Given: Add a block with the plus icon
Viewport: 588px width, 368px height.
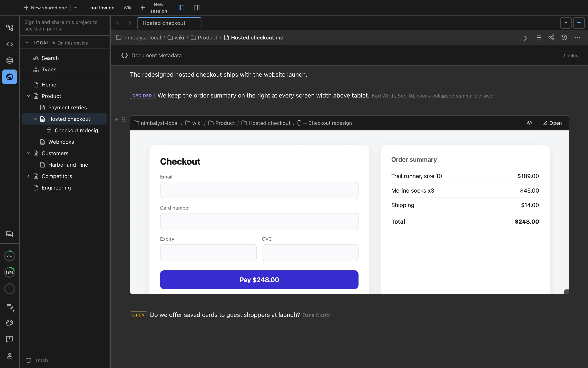Looking at the screenshot, I should tap(116, 120).
